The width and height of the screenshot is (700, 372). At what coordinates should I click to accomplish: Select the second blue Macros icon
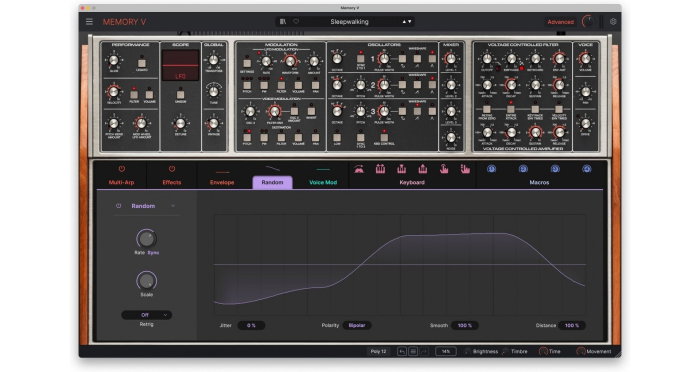pyautogui.click(x=523, y=169)
